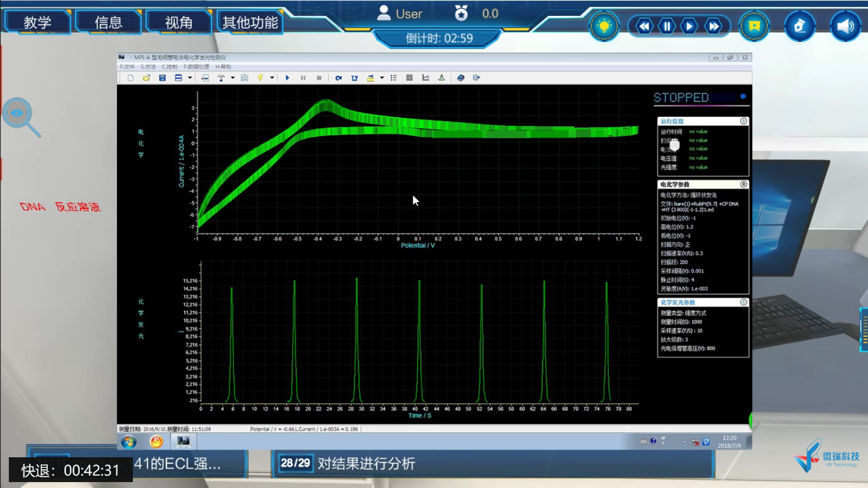
Task: Open a file with the folder icon
Action: point(146,78)
